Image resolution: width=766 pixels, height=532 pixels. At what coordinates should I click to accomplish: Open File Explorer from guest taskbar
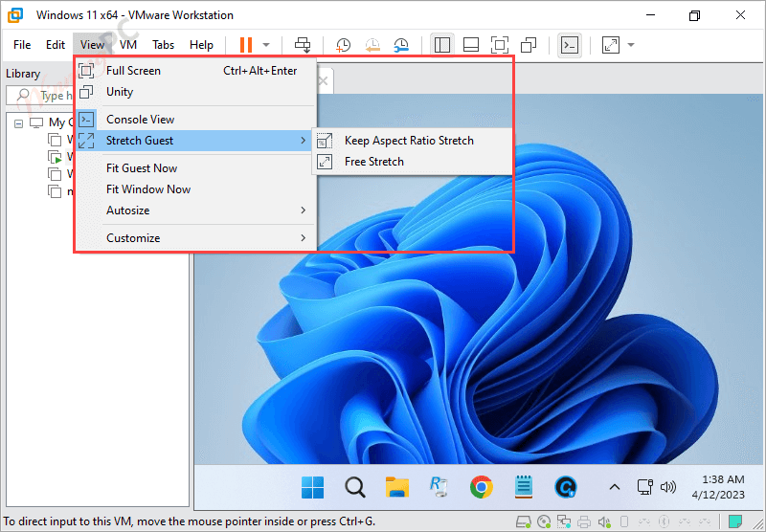(x=397, y=487)
